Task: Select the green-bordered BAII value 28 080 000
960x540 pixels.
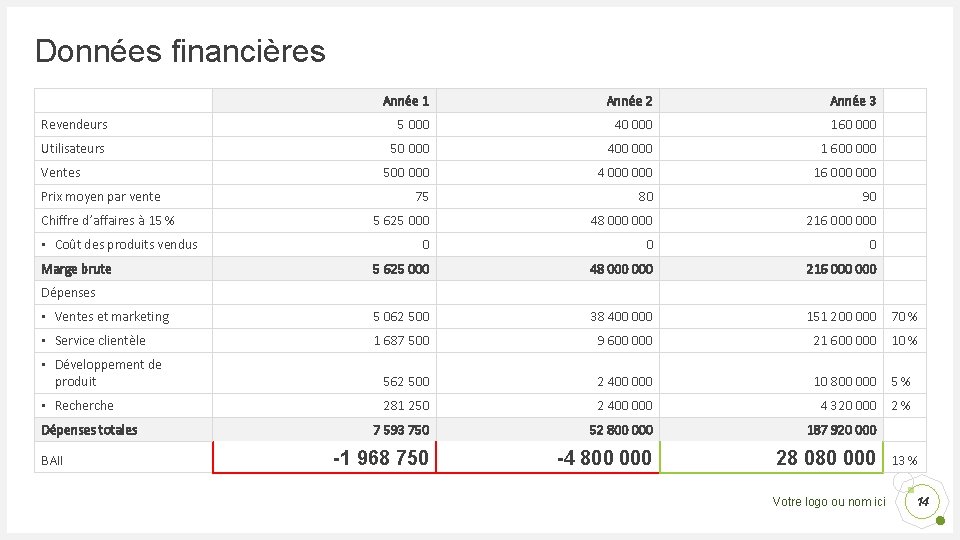Action: pyautogui.click(x=826, y=458)
